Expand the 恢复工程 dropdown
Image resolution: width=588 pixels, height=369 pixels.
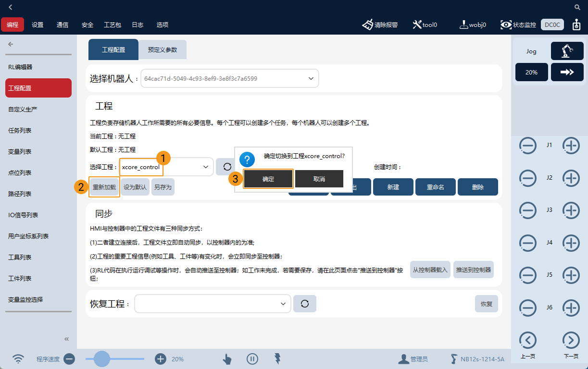click(213, 304)
